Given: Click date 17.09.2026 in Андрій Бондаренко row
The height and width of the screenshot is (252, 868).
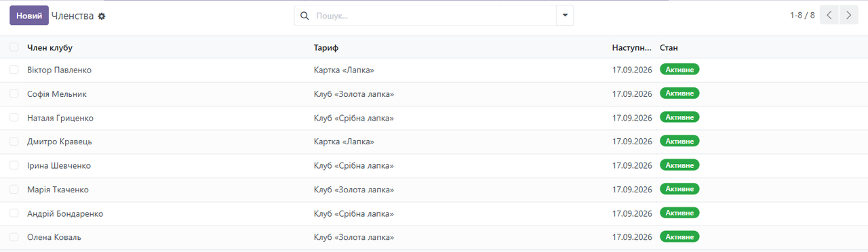Looking at the screenshot, I should 632,213.
